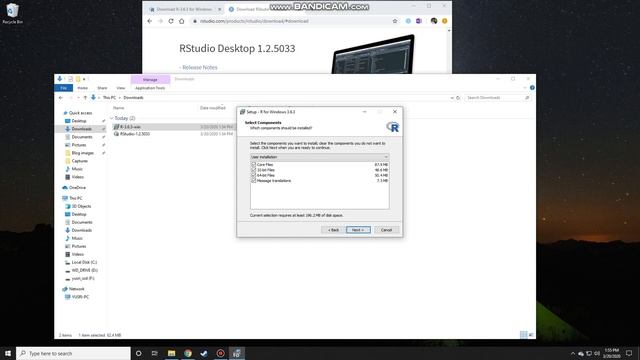640x360 pixels.
Task: Bookmark the RStudio page with the star
Action: tap(395, 21)
